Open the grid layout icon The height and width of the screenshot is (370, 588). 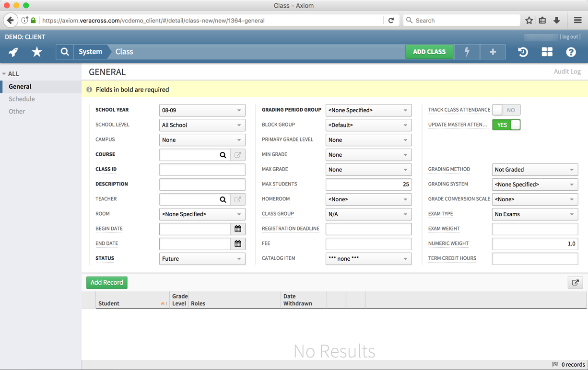547,52
